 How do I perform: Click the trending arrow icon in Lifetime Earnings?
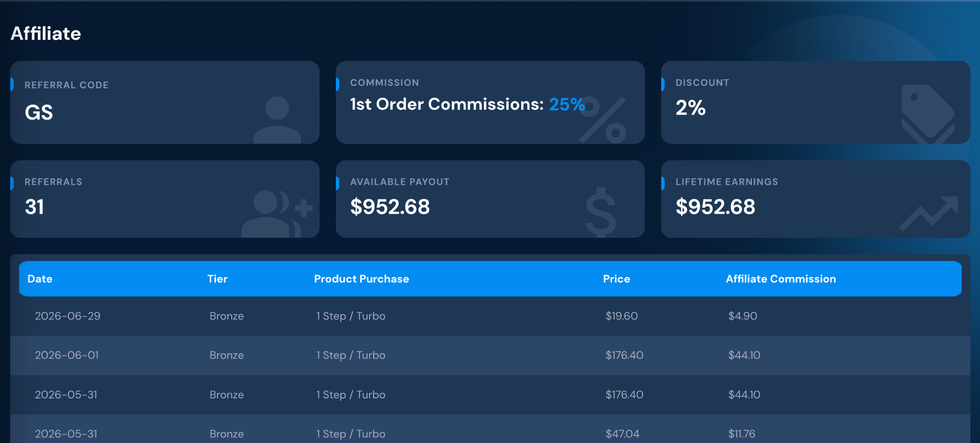[x=928, y=213]
